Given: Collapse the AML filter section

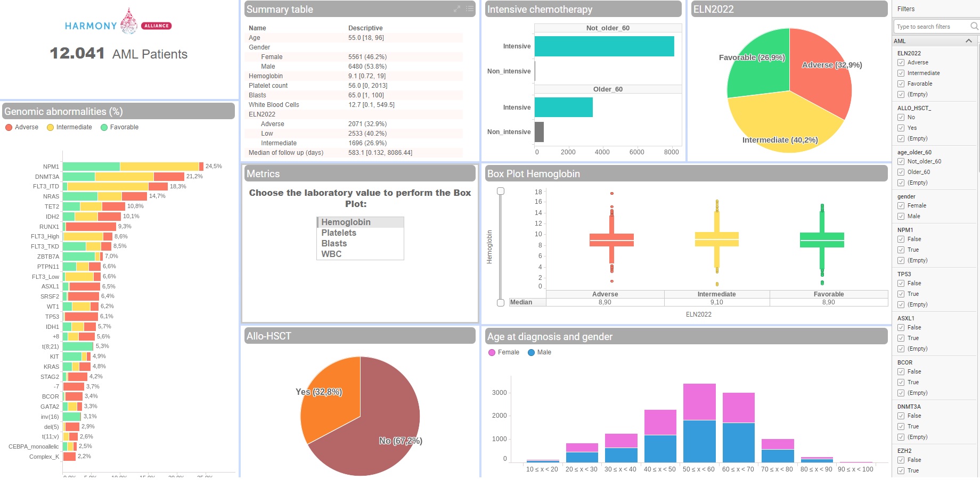Looking at the screenshot, I should tap(968, 41).
